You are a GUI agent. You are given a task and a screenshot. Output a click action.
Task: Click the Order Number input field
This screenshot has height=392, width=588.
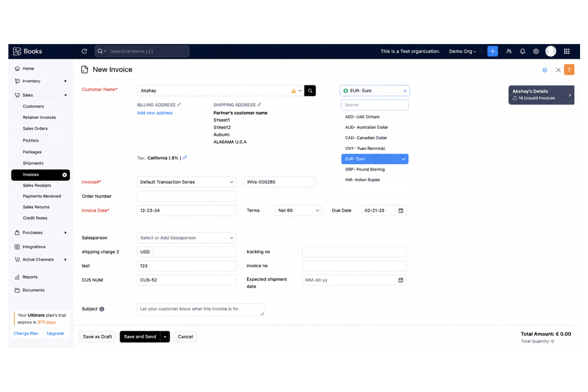(187, 196)
